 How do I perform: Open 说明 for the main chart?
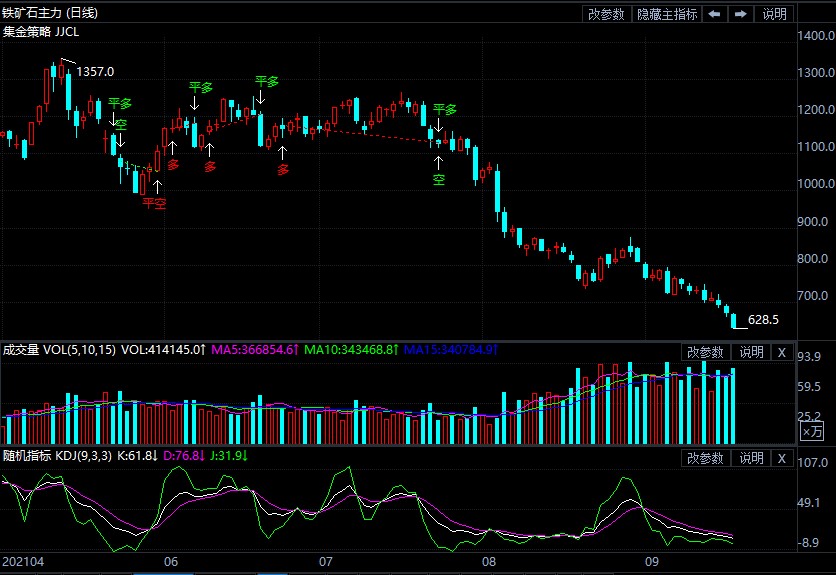tap(775, 14)
